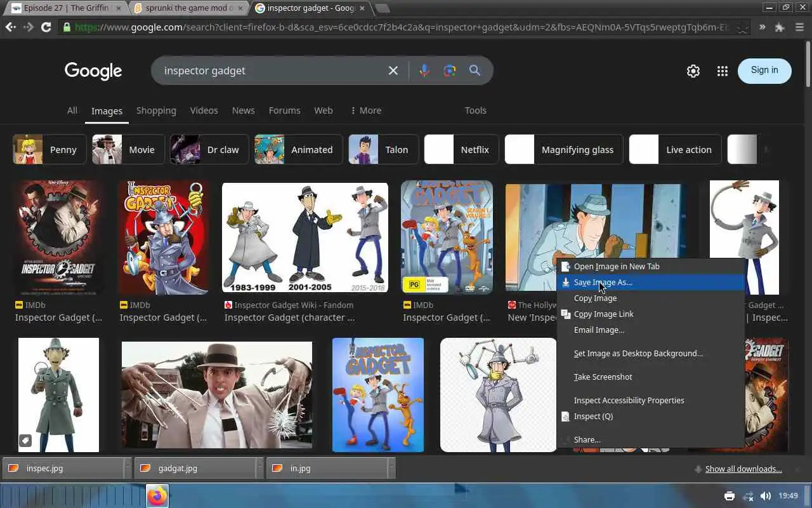Click the Google logo
The image size is (812, 508).
(93, 71)
